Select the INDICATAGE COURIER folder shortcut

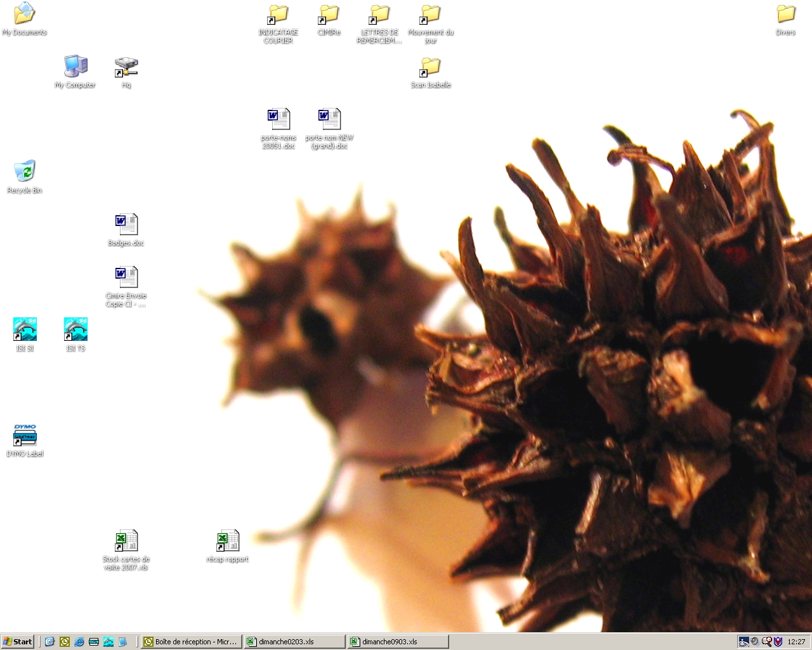[278, 23]
